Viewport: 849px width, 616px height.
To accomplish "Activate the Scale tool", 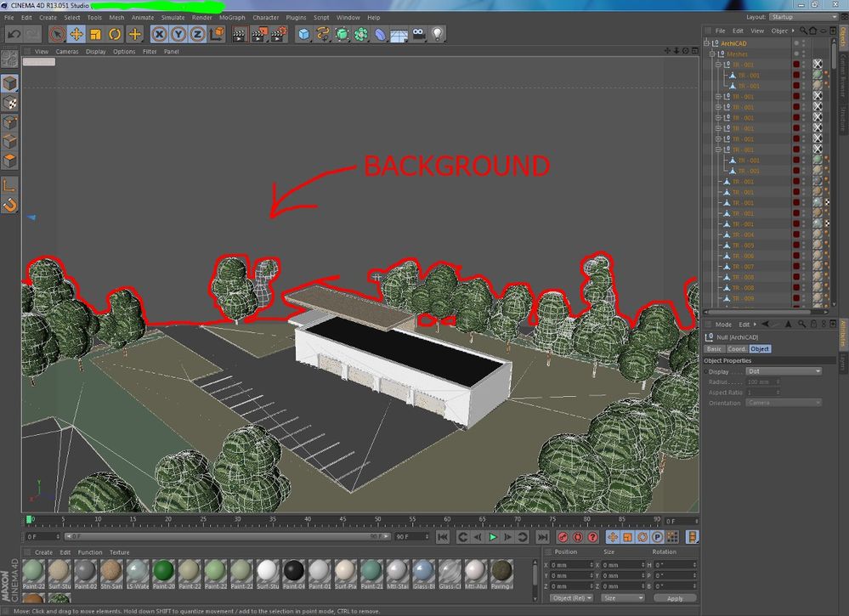I will coord(95,34).
